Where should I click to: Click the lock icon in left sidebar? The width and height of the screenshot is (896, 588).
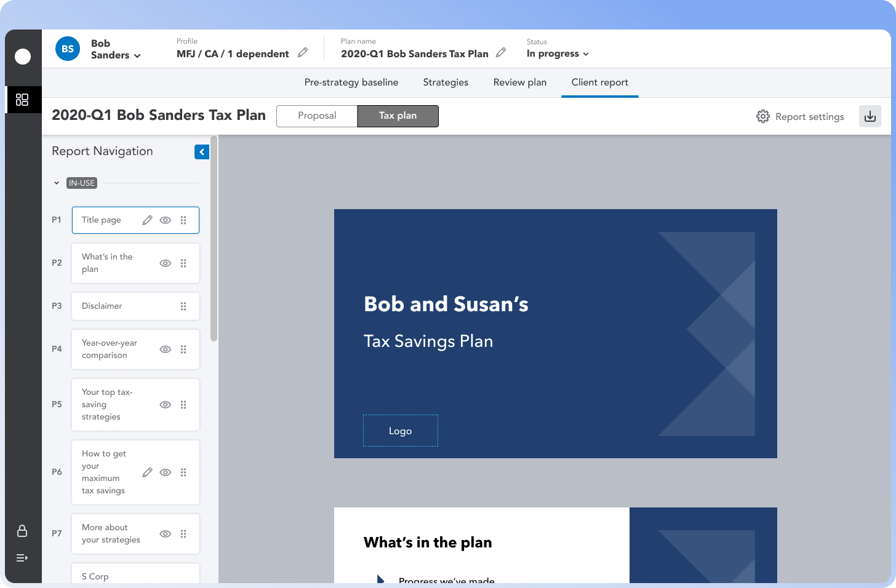click(22, 531)
